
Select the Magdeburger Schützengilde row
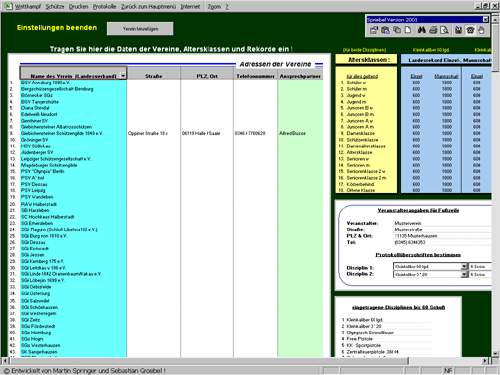[73, 165]
